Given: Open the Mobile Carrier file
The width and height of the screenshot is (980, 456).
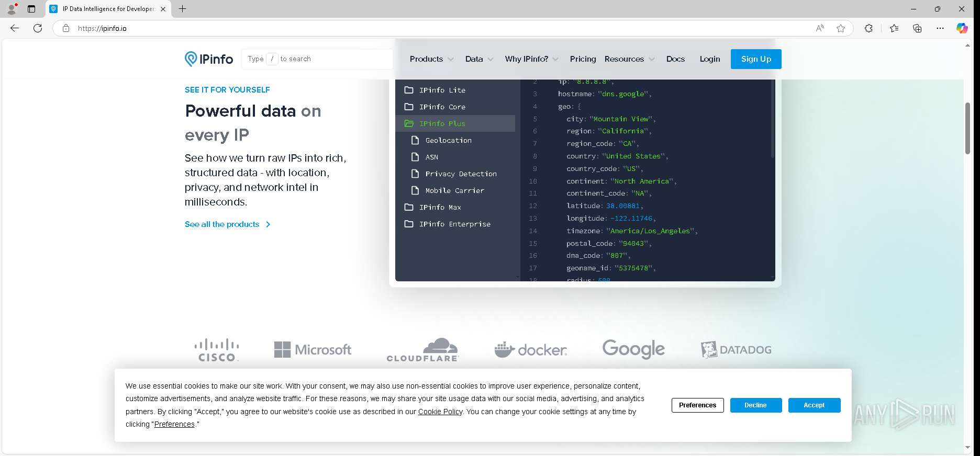Looking at the screenshot, I should [x=455, y=190].
